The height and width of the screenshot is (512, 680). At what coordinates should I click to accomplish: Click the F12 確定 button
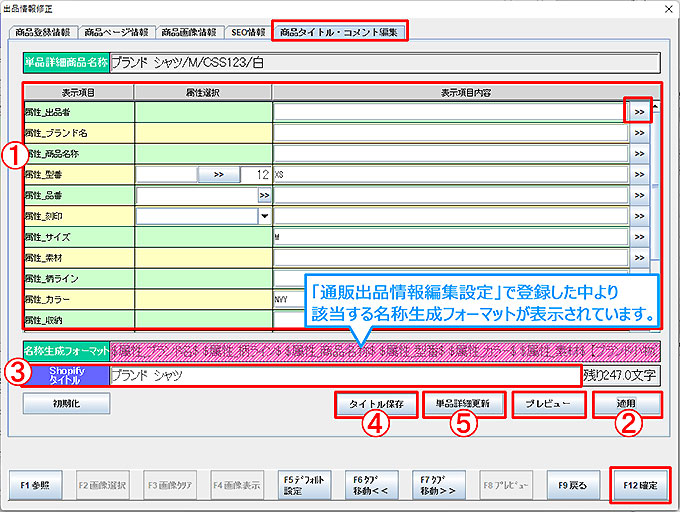641,486
